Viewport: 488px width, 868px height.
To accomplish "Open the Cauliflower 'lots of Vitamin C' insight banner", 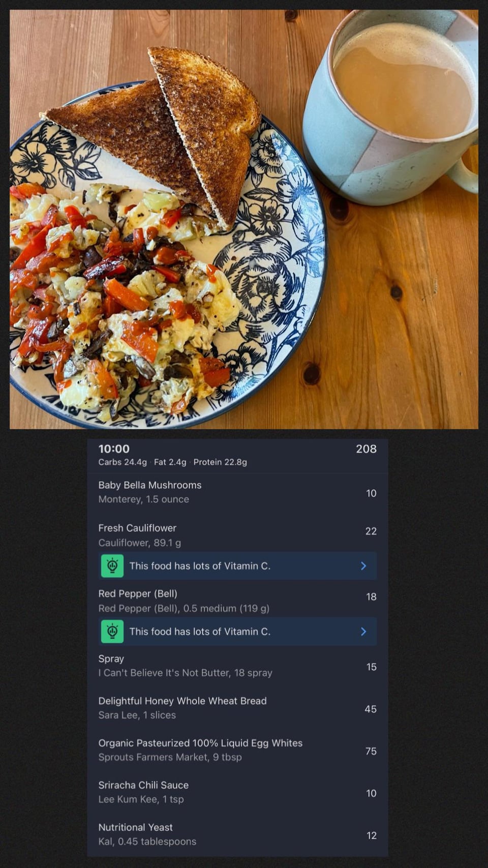I will [237, 566].
